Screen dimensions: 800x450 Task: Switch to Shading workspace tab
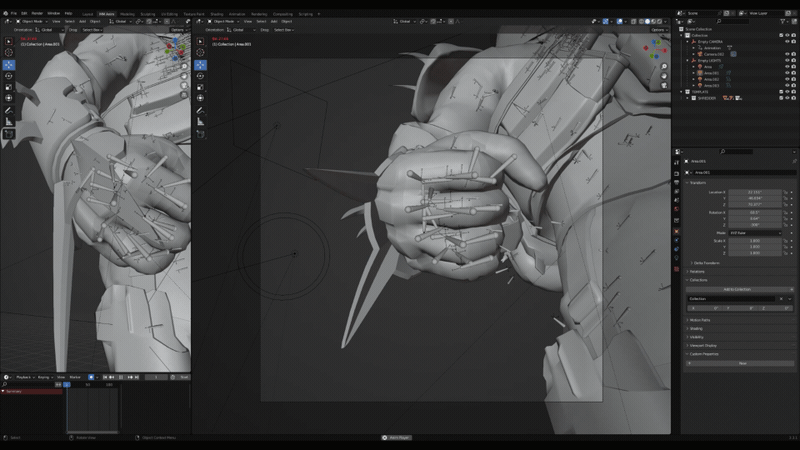(x=216, y=14)
